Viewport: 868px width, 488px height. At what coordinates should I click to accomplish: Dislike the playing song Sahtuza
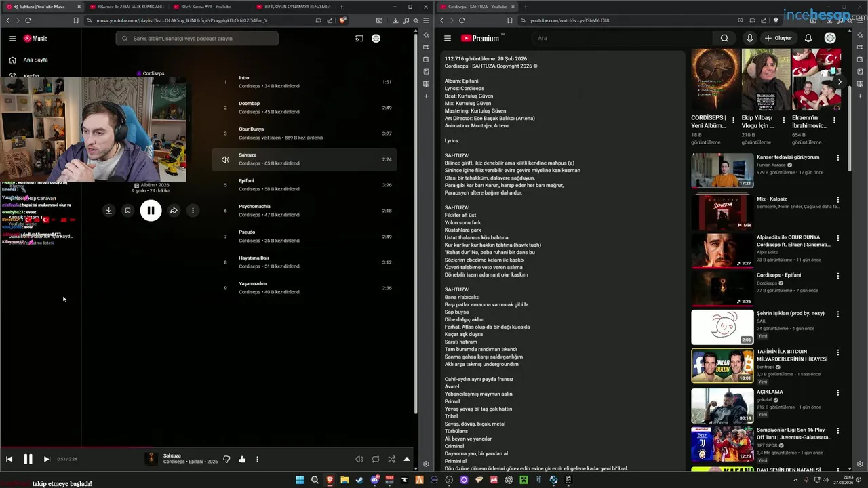[226, 459]
